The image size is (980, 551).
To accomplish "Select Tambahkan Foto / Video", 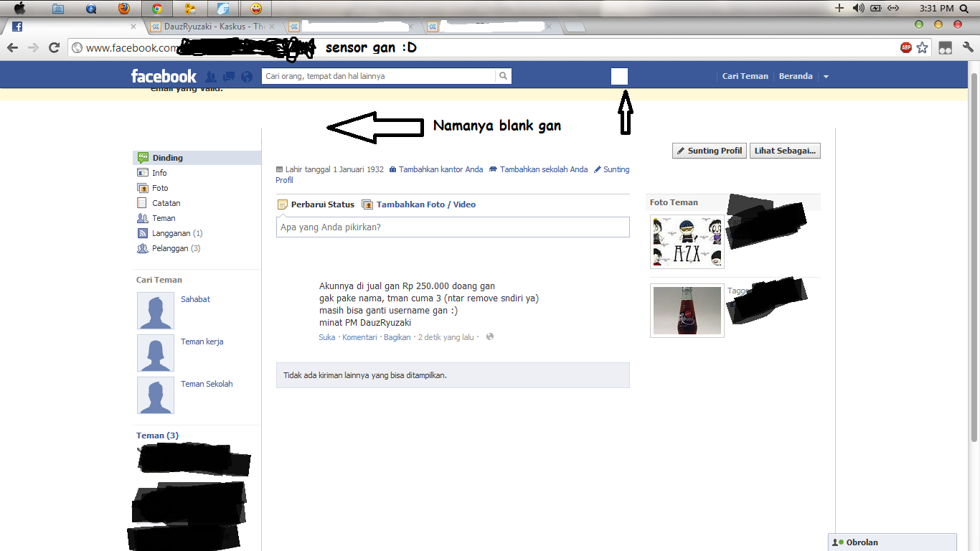I will [419, 204].
